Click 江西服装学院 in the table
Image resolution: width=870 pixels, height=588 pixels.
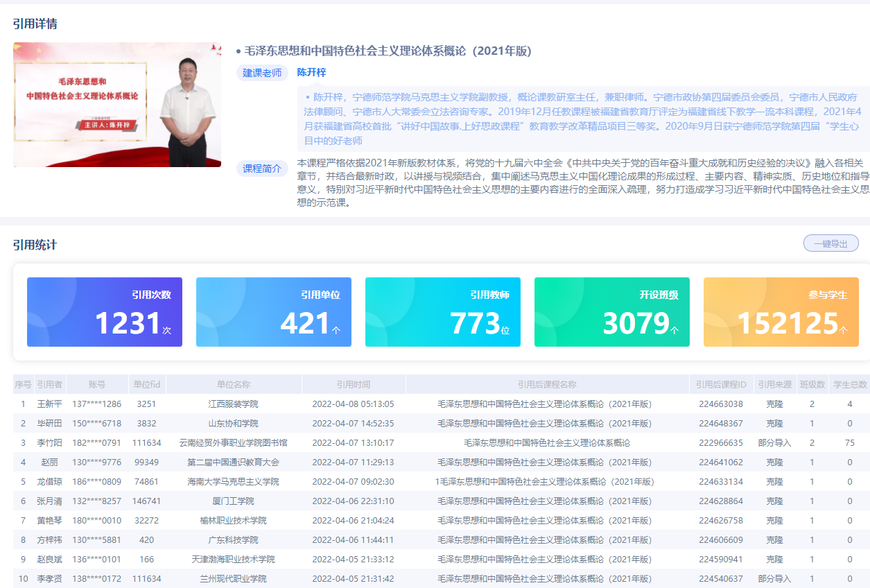[x=234, y=404]
